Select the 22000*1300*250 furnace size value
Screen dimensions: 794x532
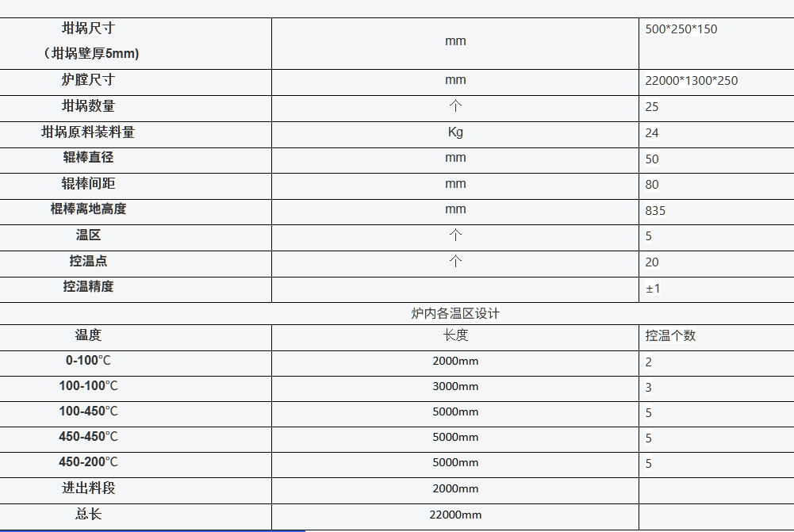[692, 81]
